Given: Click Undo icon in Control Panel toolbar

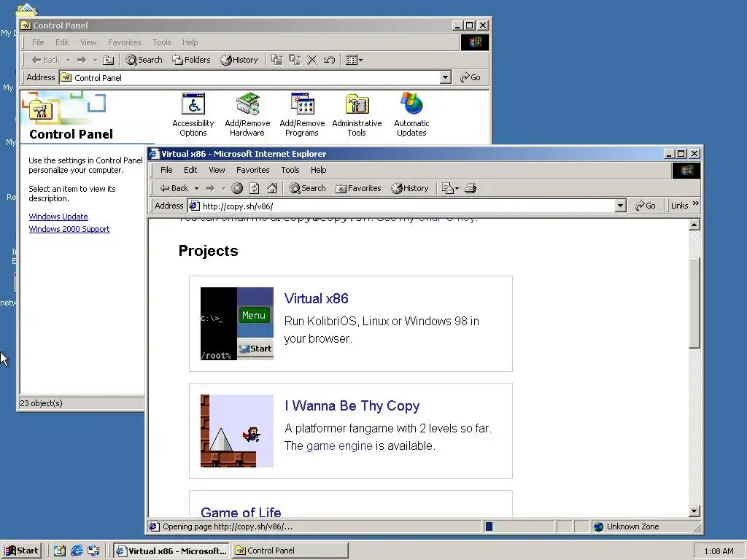Looking at the screenshot, I should pyautogui.click(x=329, y=60).
